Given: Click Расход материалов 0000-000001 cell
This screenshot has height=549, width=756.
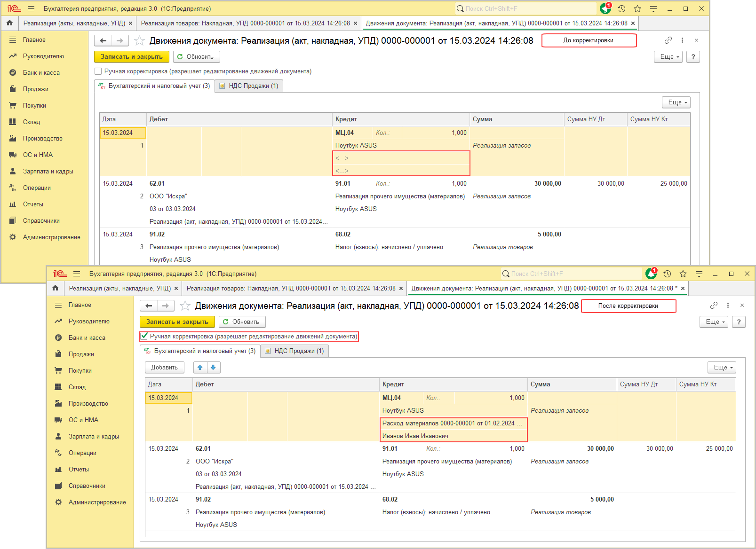Looking at the screenshot, I should (x=454, y=424).
